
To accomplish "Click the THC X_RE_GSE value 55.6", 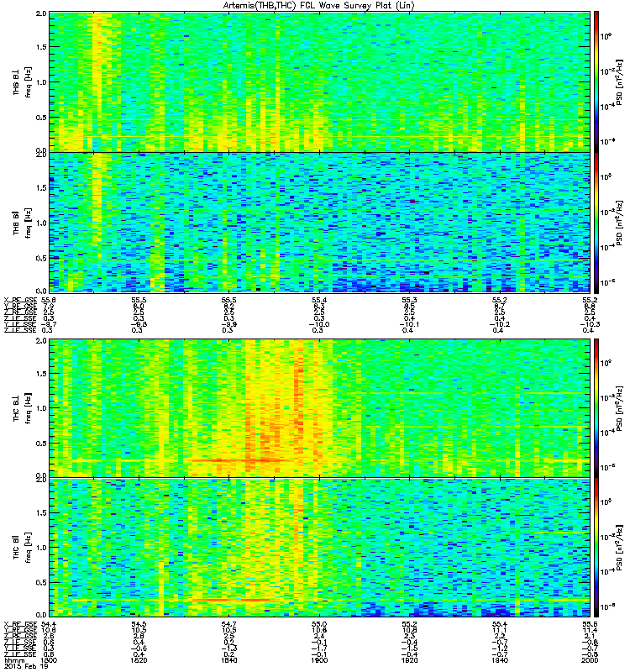I will [590, 624].
